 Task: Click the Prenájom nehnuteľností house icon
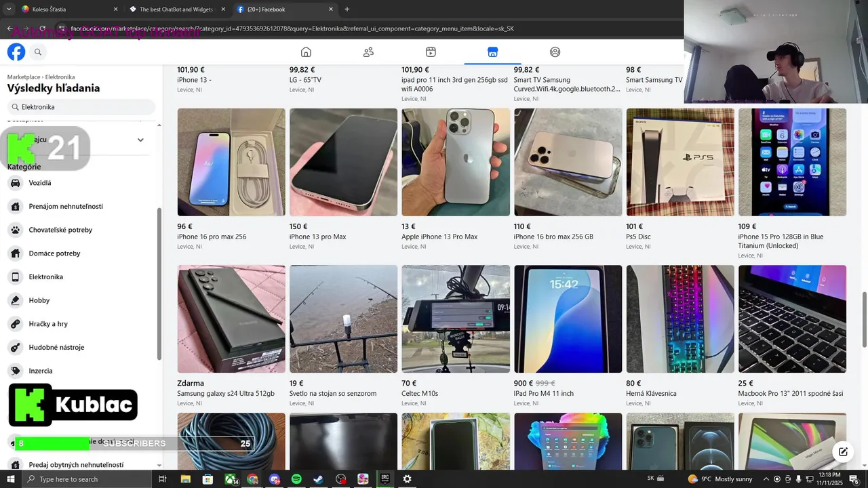(x=15, y=206)
